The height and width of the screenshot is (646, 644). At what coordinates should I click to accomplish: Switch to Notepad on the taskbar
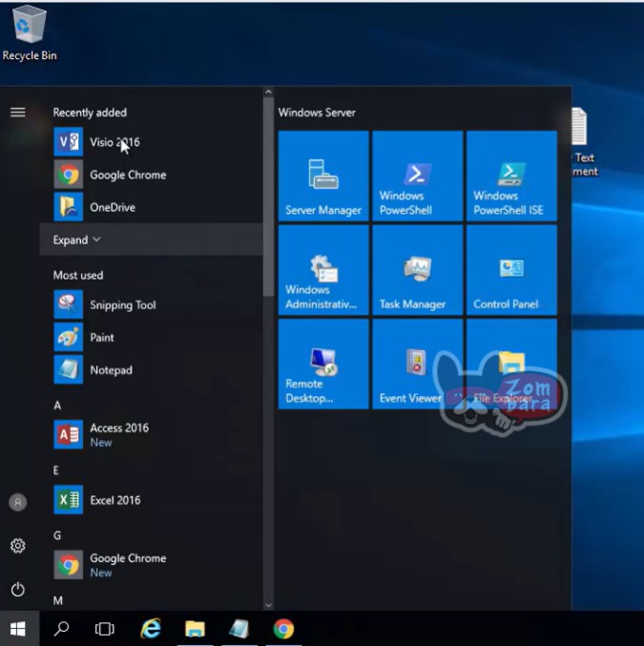pos(239,629)
